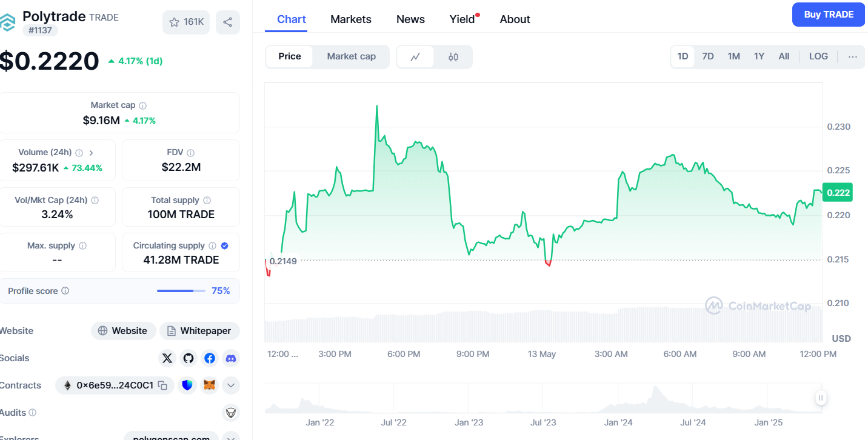Copy the contract address 0x6e59...24C0C1
This screenshot has height=440, width=868.
pyautogui.click(x=162, y=385)
